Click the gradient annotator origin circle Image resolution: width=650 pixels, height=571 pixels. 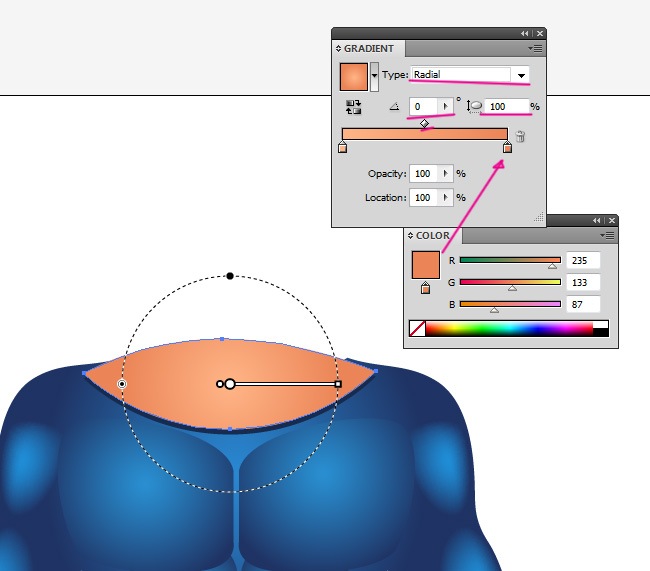(230, 384)
